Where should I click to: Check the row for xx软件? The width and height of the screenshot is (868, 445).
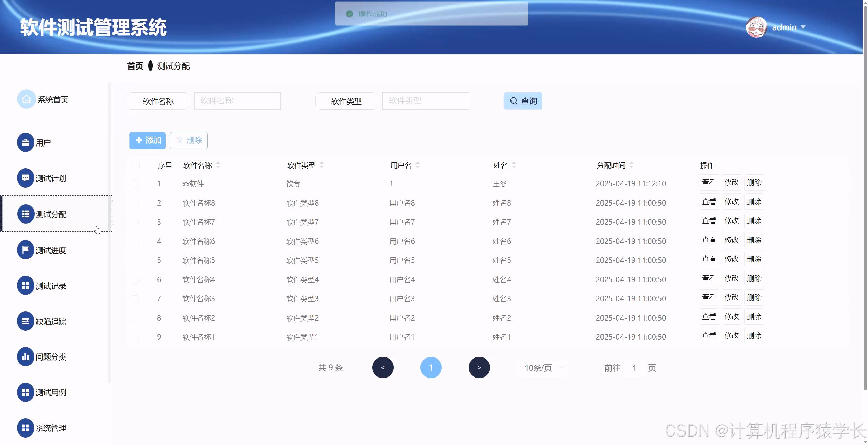coord(135,184)
